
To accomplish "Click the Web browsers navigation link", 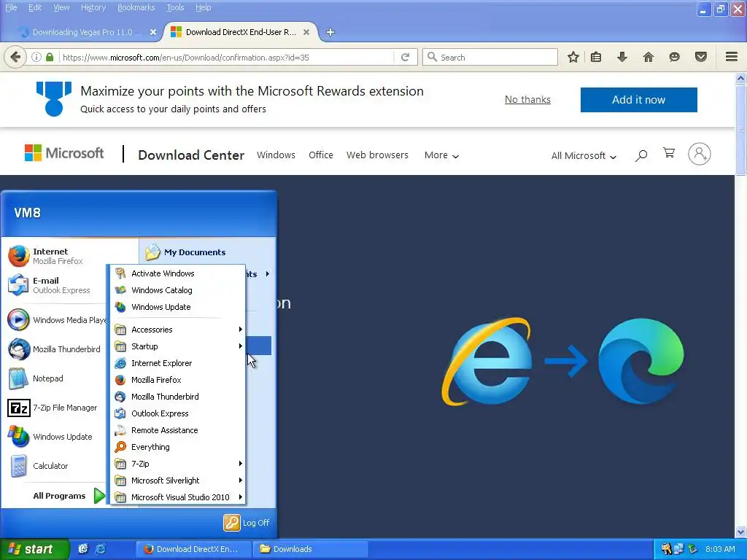I will pyautogui.click(x=377, y=155).
